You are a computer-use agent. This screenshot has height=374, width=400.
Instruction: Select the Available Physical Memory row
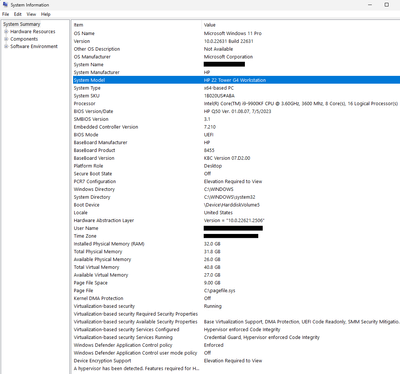click(236, 259)
